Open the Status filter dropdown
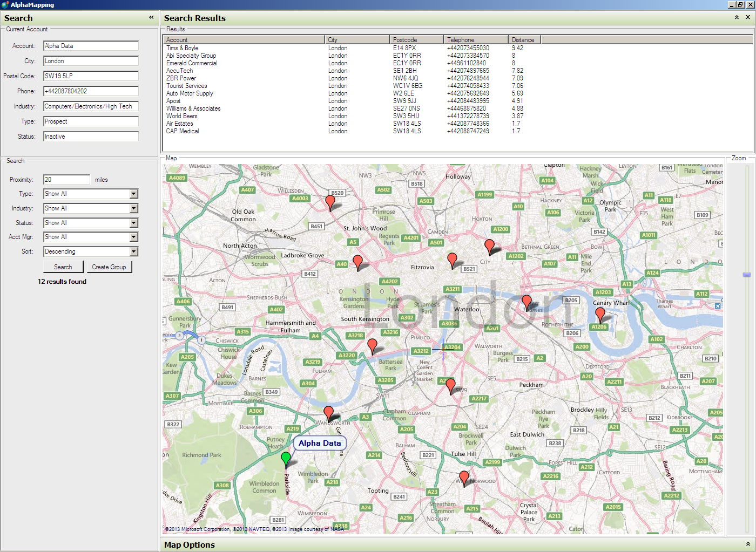The image size is (756, 552). click(x=134, y=223)
